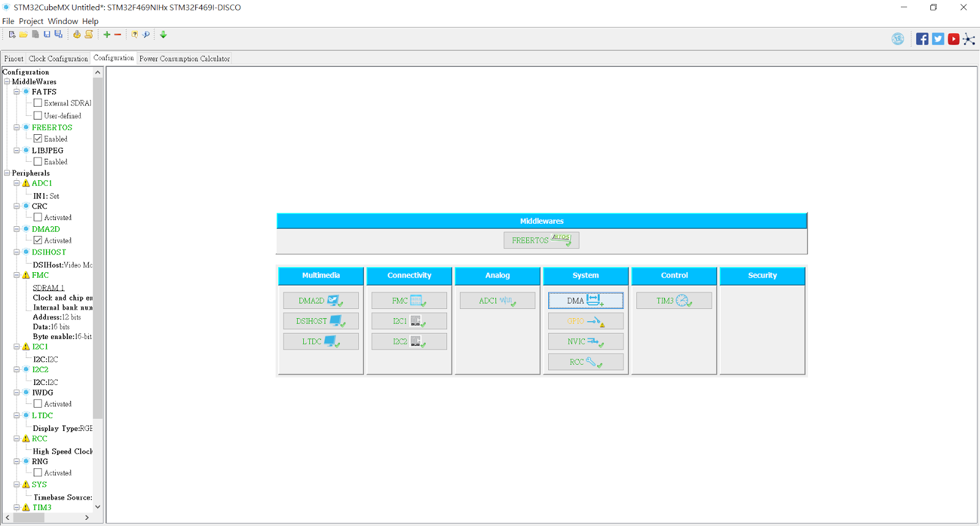Open help via the question mark icon
The width and height of the screenshot is (980, 526).
[x=135, y=35]
